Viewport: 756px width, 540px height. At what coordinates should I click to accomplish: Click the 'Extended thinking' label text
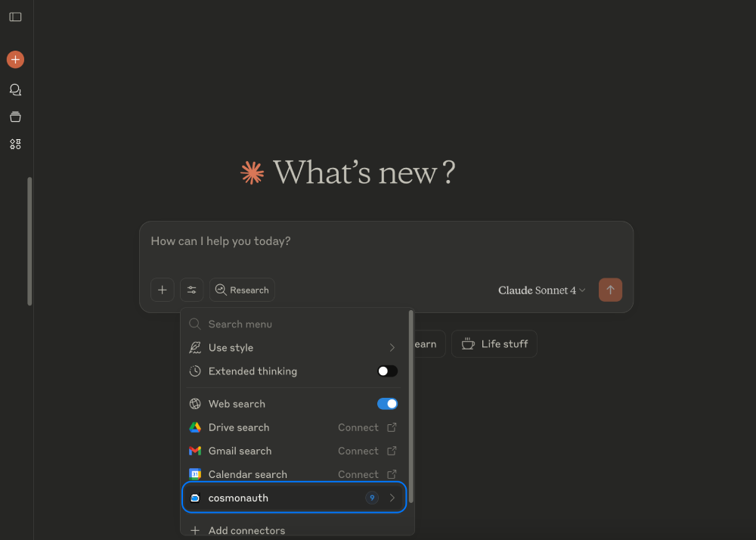253,371
